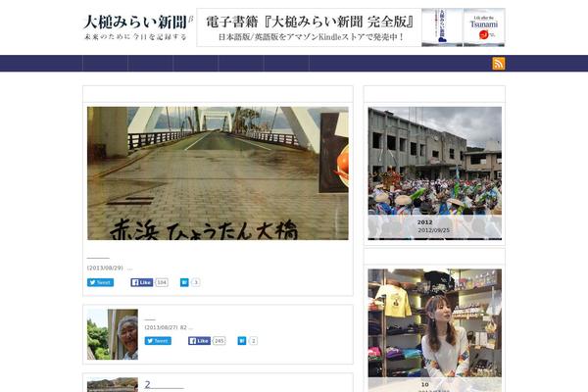The image size is (588, 392).
Task: Tweet the 2013/08/29 article
Action: click(x=101, y=282)
